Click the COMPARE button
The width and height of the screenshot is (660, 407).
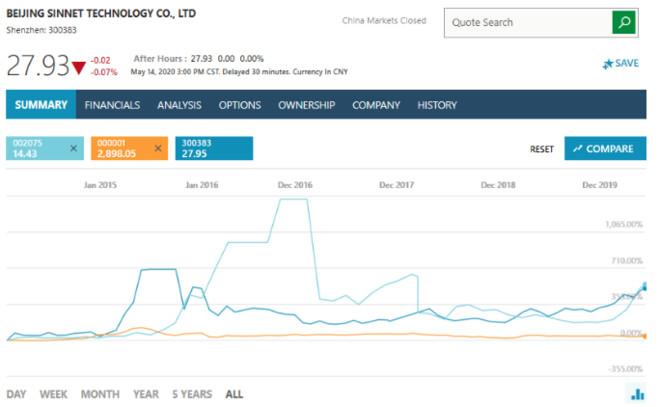(x=605, y=148)
